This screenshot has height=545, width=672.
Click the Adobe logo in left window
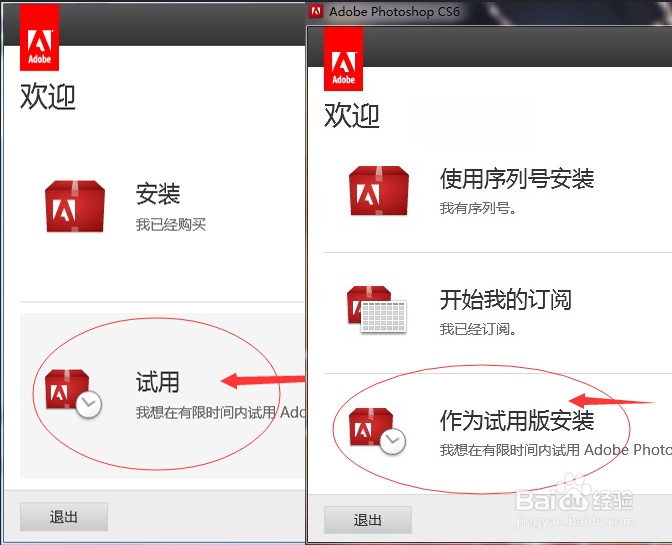39,38
